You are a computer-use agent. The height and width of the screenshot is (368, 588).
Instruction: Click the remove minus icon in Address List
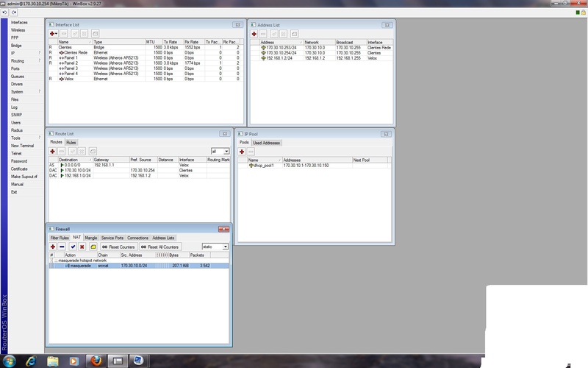(x=263, y=34)
